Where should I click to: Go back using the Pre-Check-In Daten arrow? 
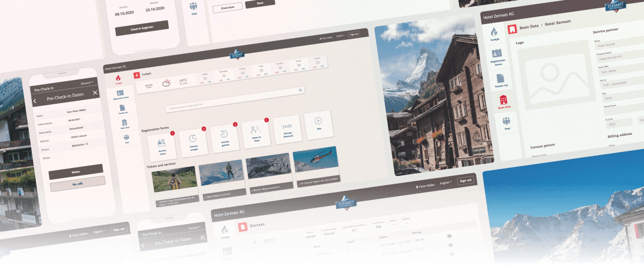[35, 101]
